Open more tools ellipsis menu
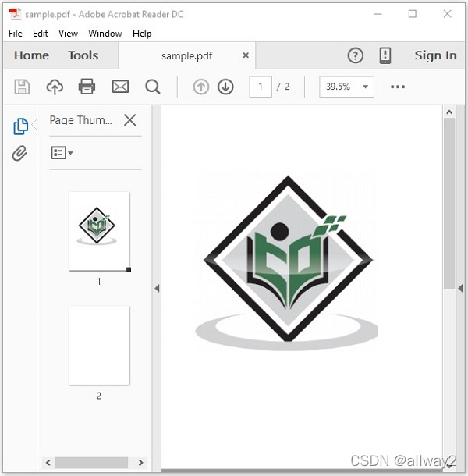The width and height of the screenshot is (468, 476). point(398,87)
